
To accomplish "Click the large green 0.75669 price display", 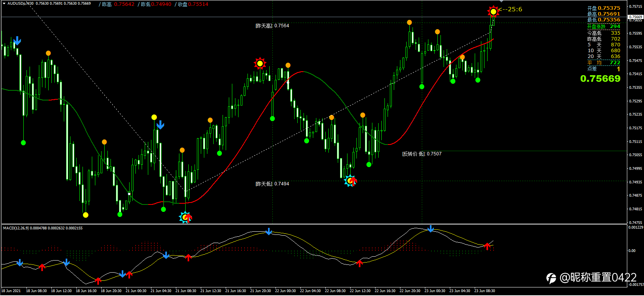I will (600, 79).
